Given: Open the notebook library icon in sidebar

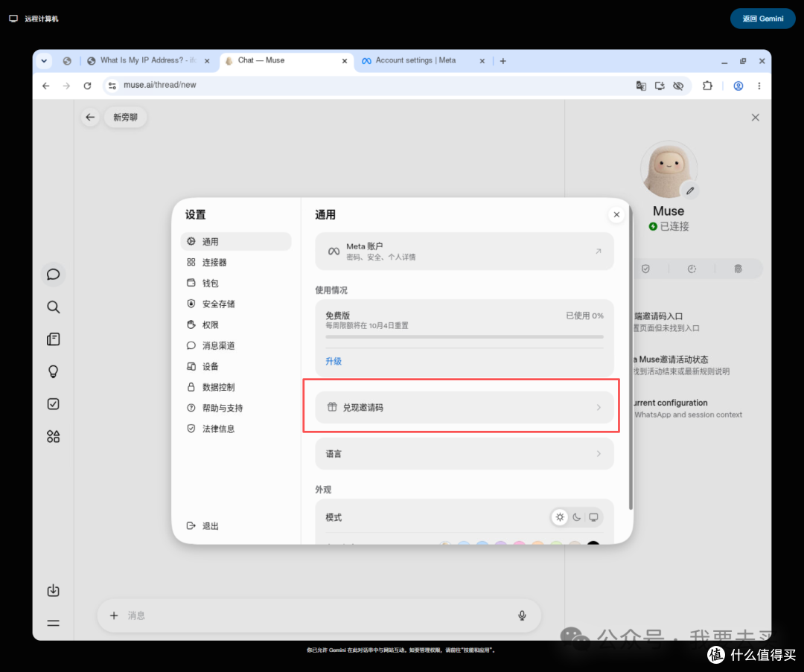Looking at the screenshot, I should pyautogui.click(x=54, y=339).
